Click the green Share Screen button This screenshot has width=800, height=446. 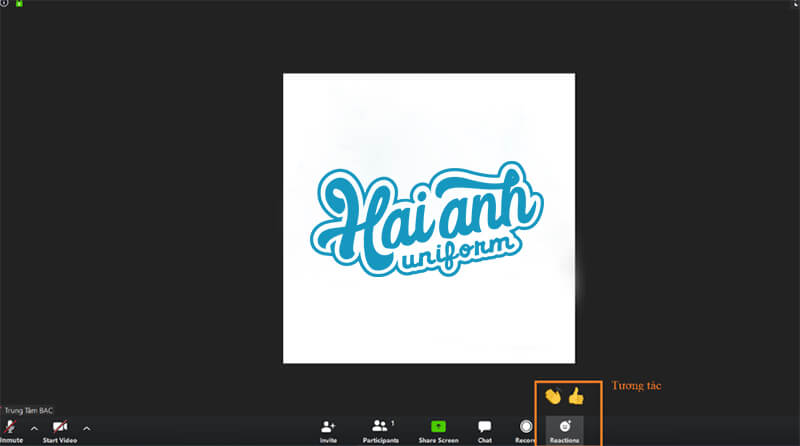coord(438,431)
